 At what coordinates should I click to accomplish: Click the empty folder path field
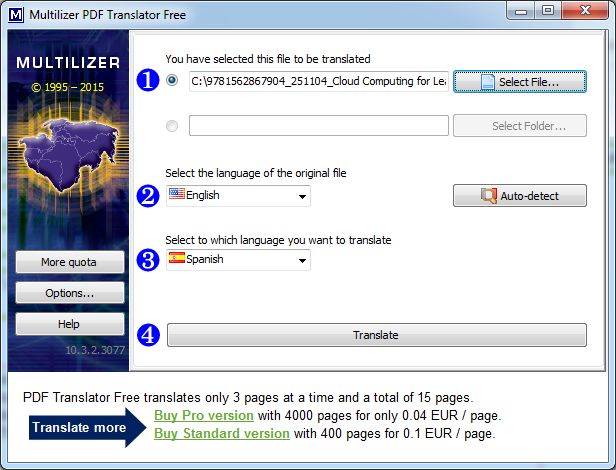click(319, 126)
